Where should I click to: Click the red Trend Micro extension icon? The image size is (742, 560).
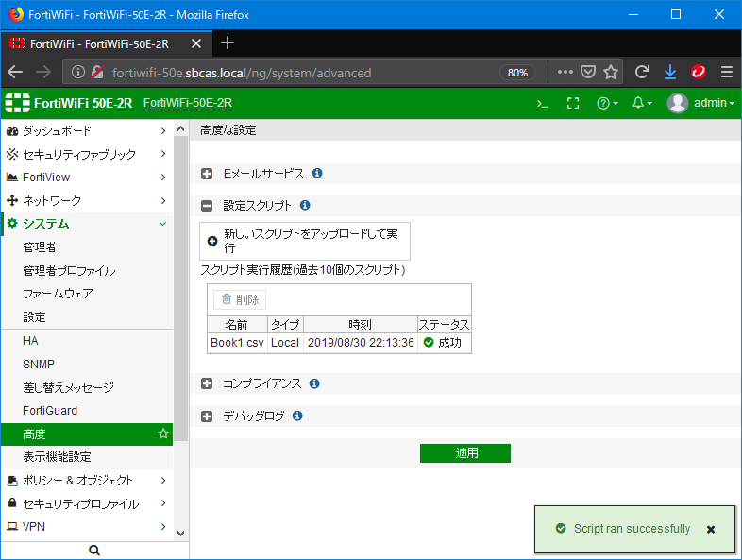(699, 72)
